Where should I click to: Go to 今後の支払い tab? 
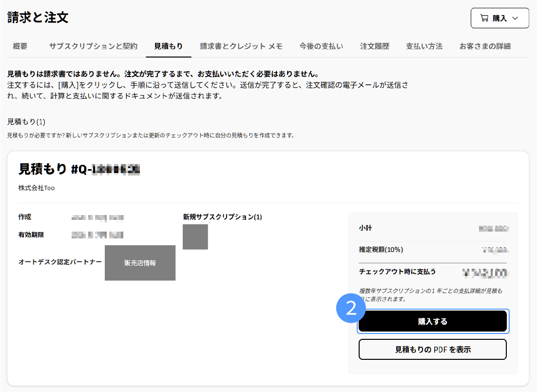pos(321,46)
